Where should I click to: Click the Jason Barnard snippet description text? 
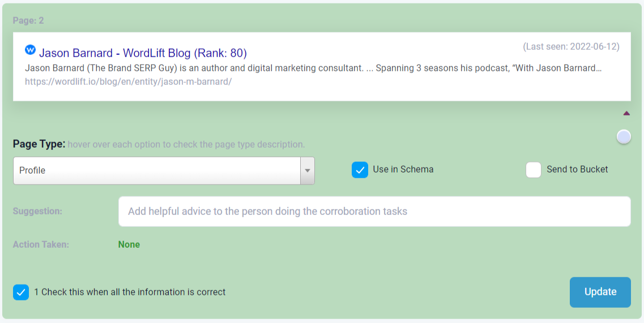[313, 68]
